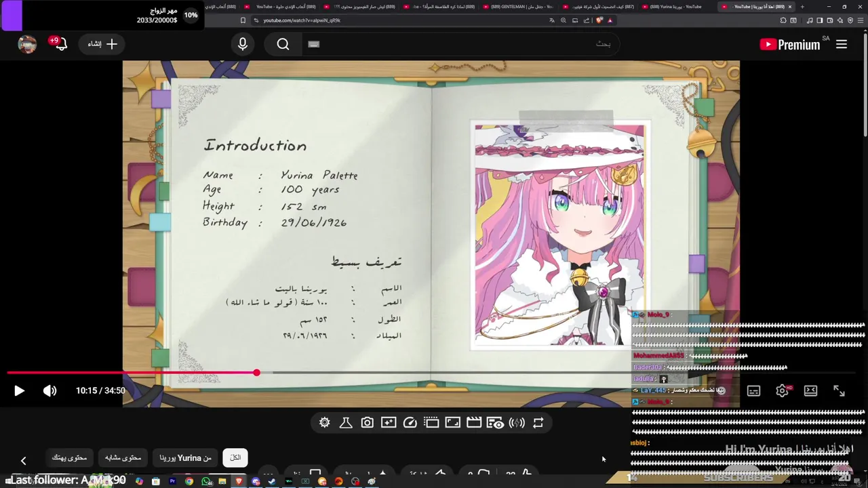
Task: Click the dotted-frame pop-up player icon
Action: pyautogui.click(x=431, y=422)
